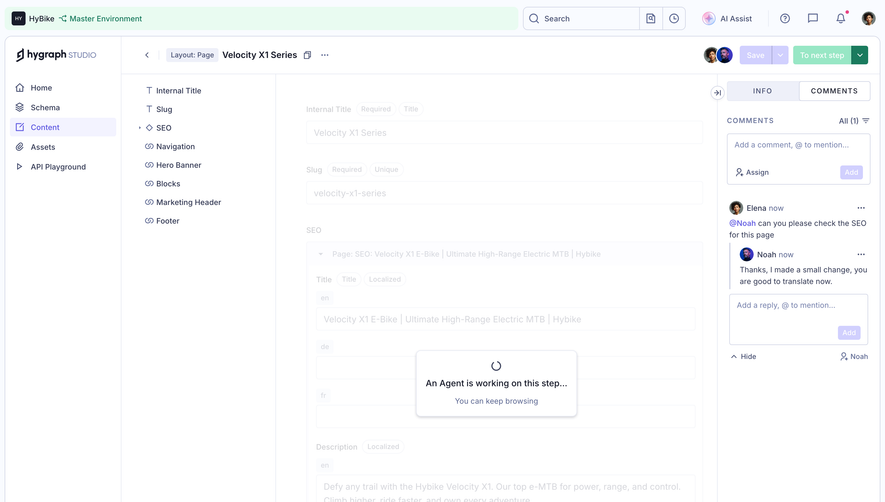Screen dimensions: 885x502
Task: Open the Save dropdown arrow
Action: click(780, 55)
